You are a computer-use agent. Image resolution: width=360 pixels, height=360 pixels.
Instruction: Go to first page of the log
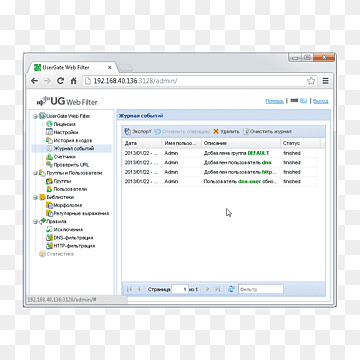click(x=129, y=289)
